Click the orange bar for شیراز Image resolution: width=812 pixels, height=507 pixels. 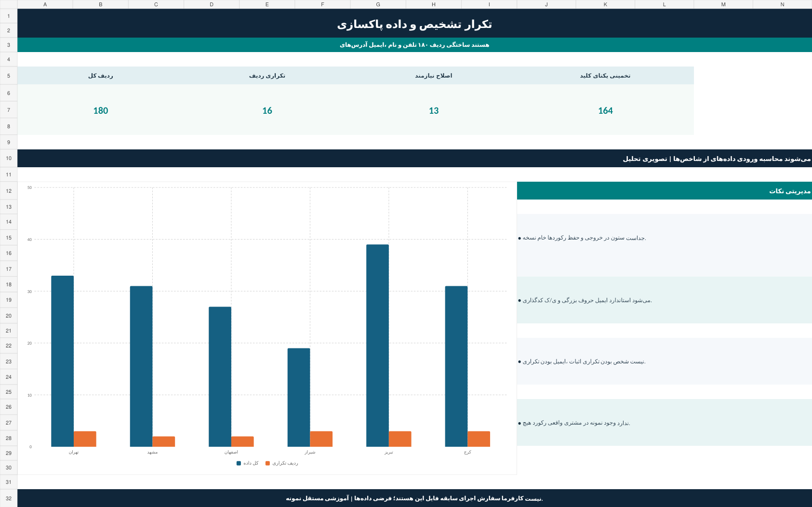coord(321,439)
